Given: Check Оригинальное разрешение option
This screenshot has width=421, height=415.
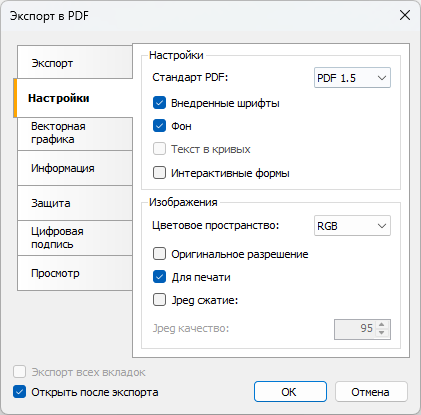Looking at the screenshot, I should tap(159, 254).
